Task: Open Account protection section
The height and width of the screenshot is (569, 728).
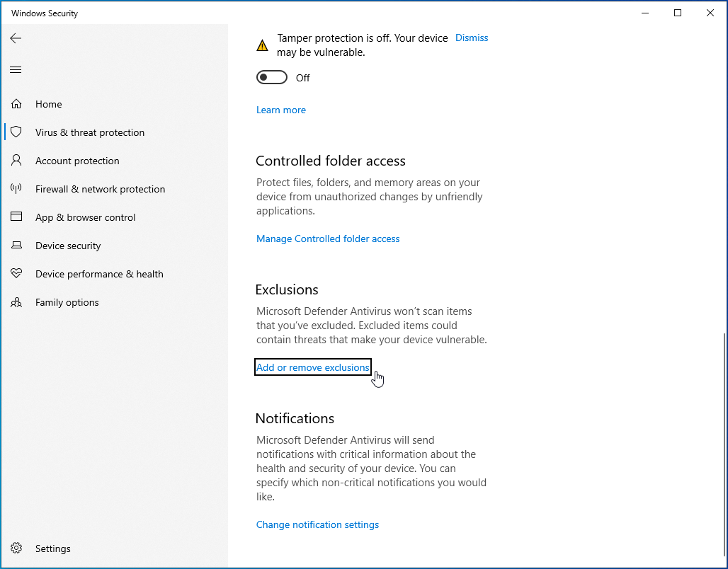Action: [x=77, y=161]
